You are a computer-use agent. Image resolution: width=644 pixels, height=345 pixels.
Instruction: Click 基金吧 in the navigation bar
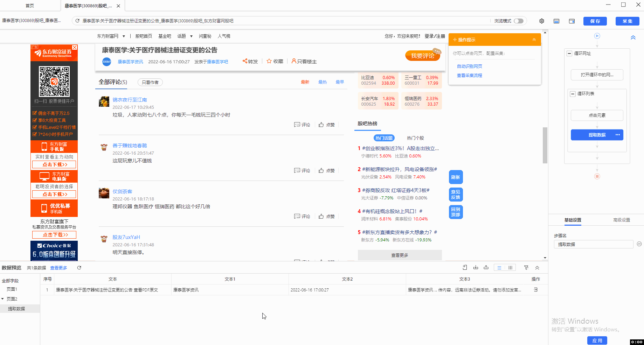coord(165,36)
